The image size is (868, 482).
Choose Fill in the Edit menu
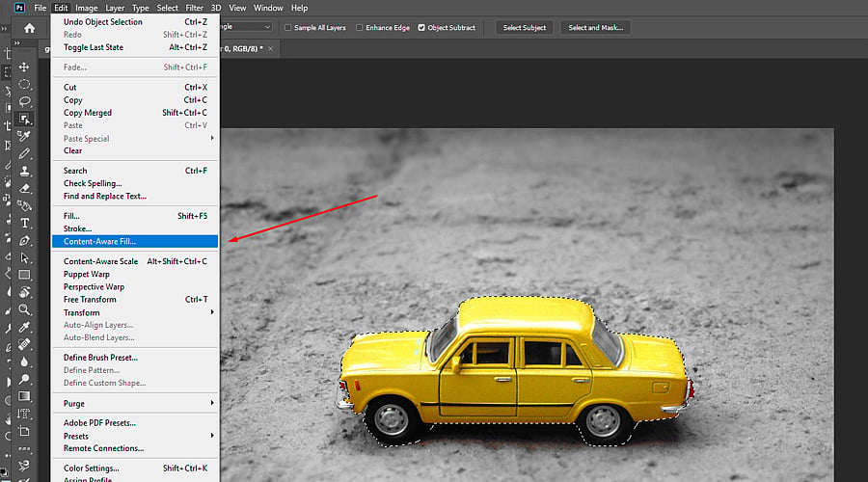click(x=135, y=216)
